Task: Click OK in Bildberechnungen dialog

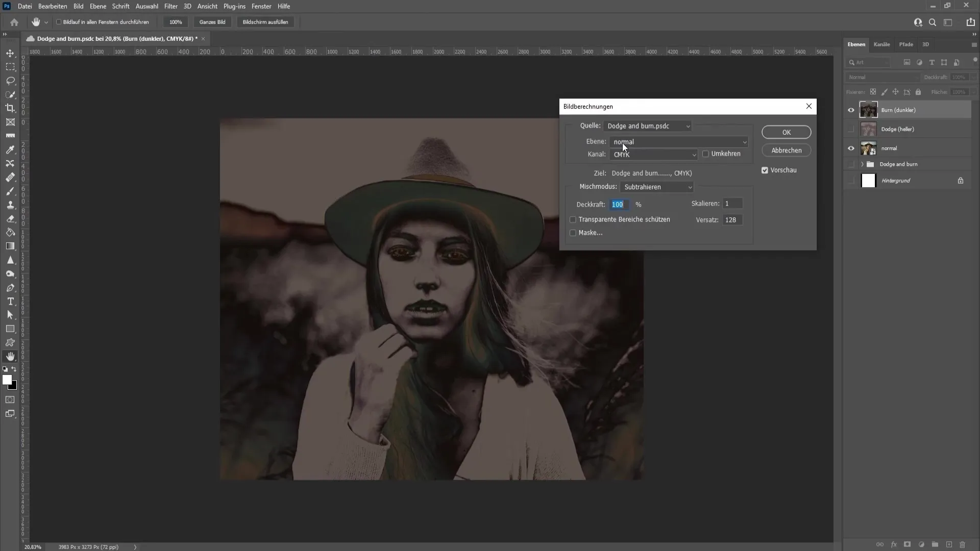Action: tap(786, 132)
